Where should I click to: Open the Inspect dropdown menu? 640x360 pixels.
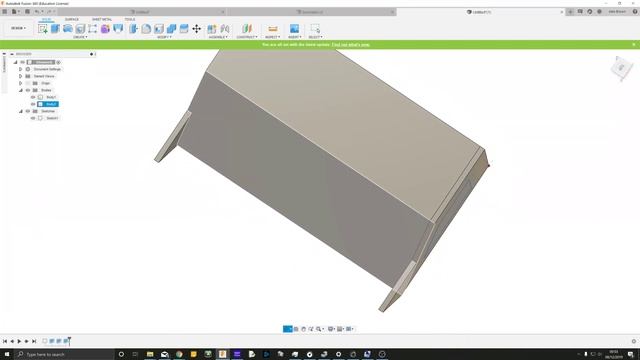[272, 37]
